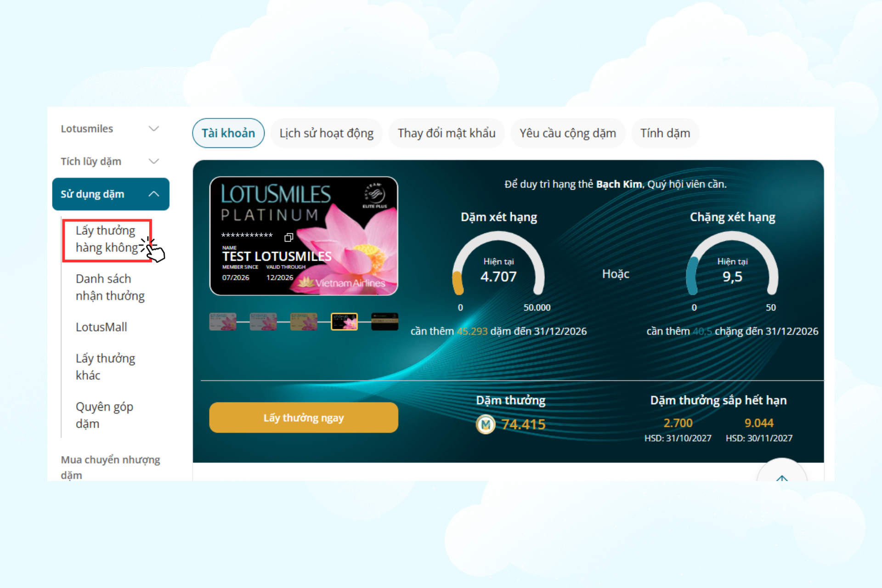Switch to the Tài khoản tab
Viewport: 882px width, 588px height.
coord(228,133)
